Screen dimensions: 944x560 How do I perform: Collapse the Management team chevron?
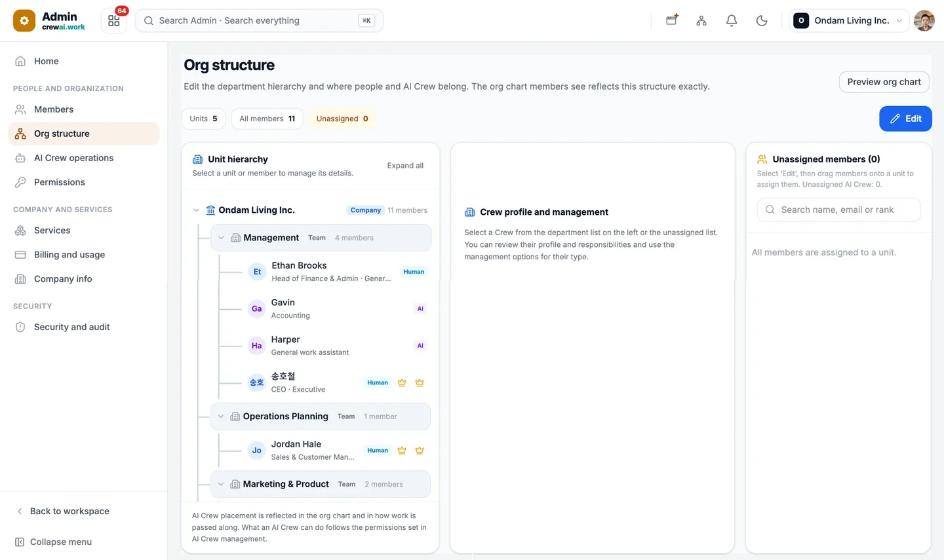pyautogui.click(x=221, y=238)
